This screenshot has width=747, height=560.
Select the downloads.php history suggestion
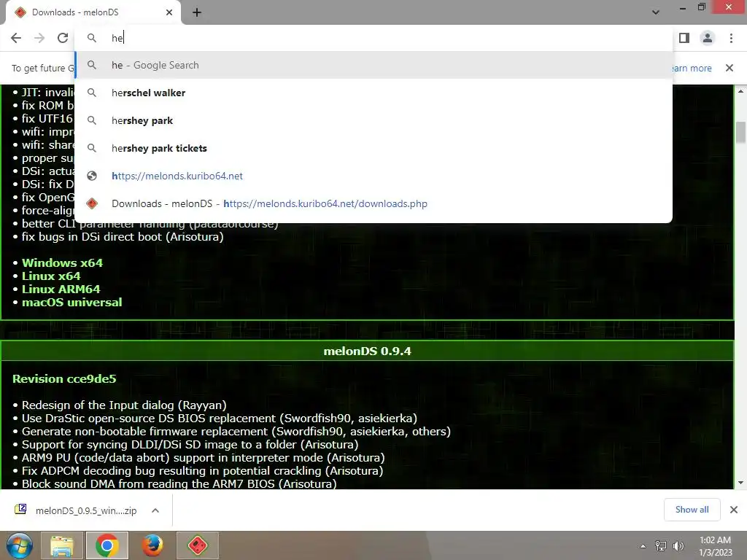pos(373,204)
